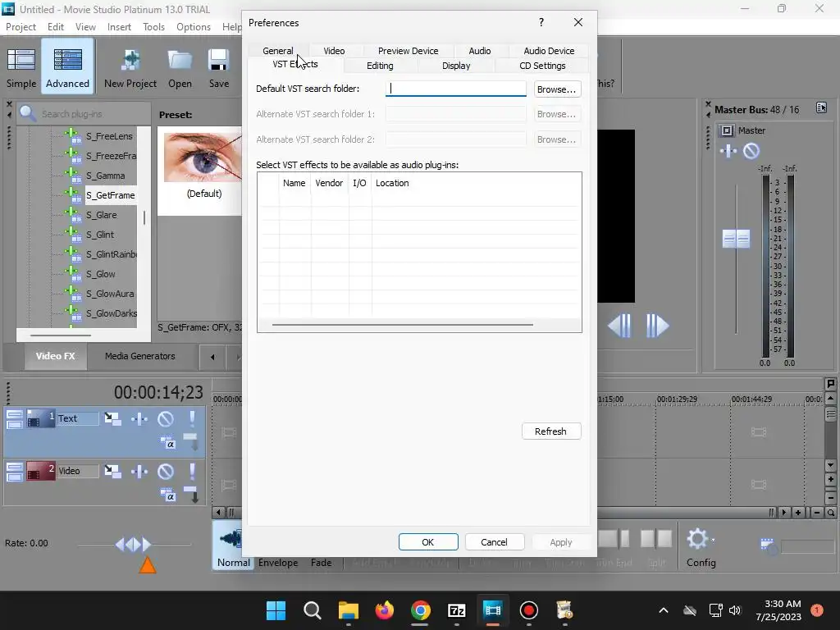Select S_Glare plug-in in list

pos(101,215)
